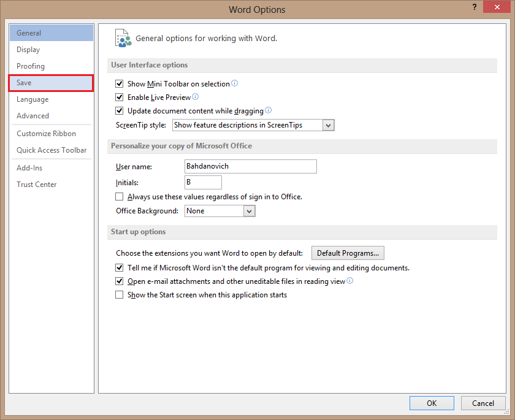Click 'Choose the extensions you want Word to open' text
This screenshot has width=515, height=420.
coord(209,253)
